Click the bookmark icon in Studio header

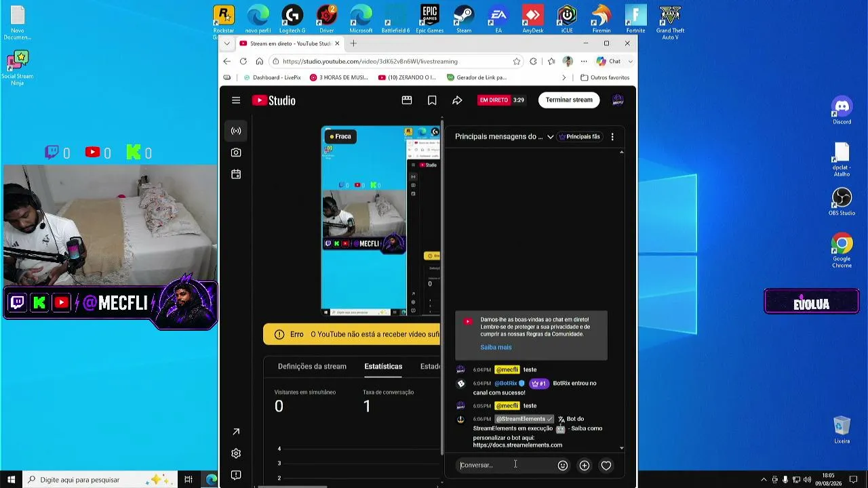coord(432,100)
